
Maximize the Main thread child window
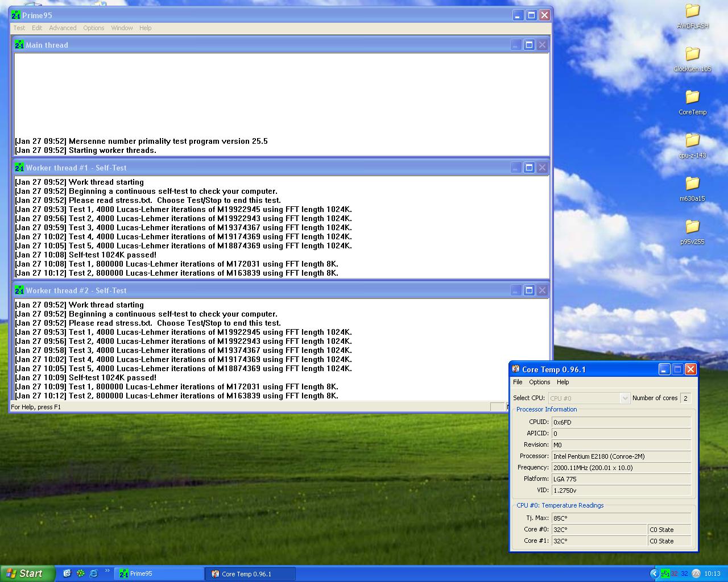[529, 45]
